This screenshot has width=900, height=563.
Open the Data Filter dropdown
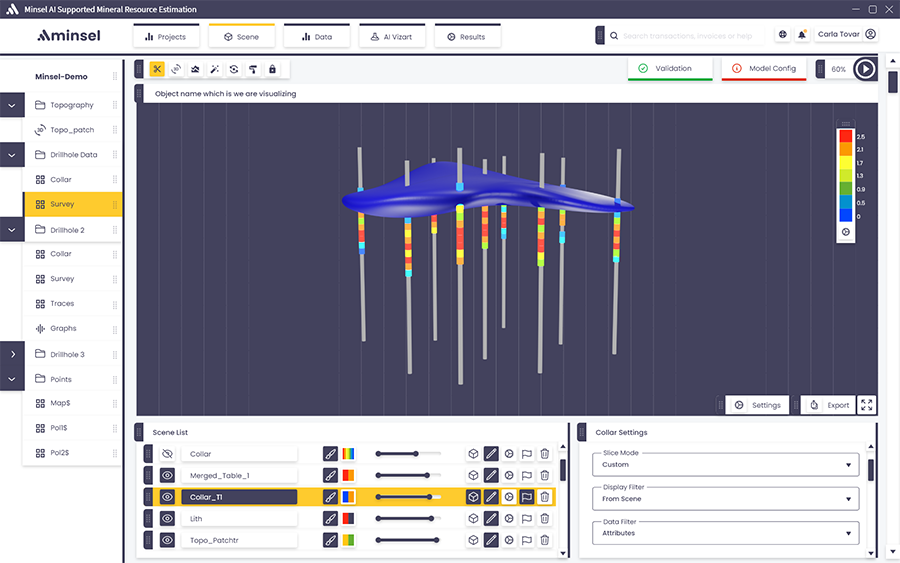[x=725, y=533]
